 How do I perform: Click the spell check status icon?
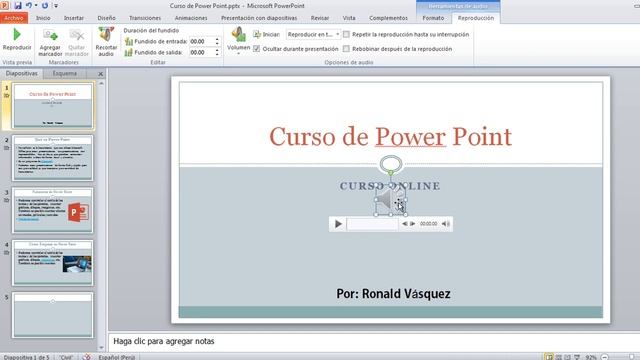87,357
